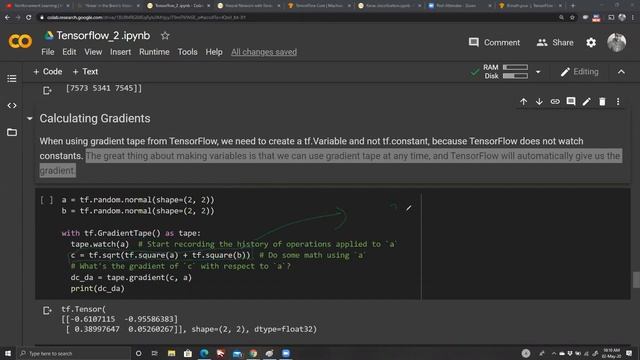Run the gradient tape code cell

47,200
